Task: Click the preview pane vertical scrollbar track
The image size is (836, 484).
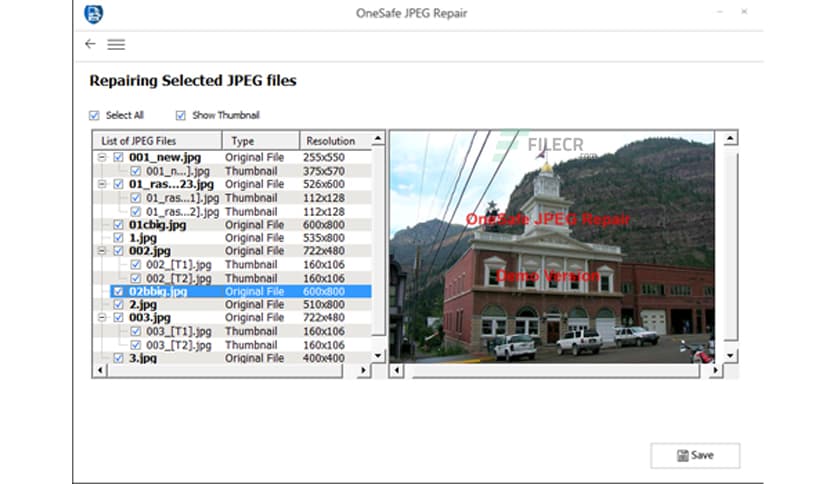Action: click(730, 245)
